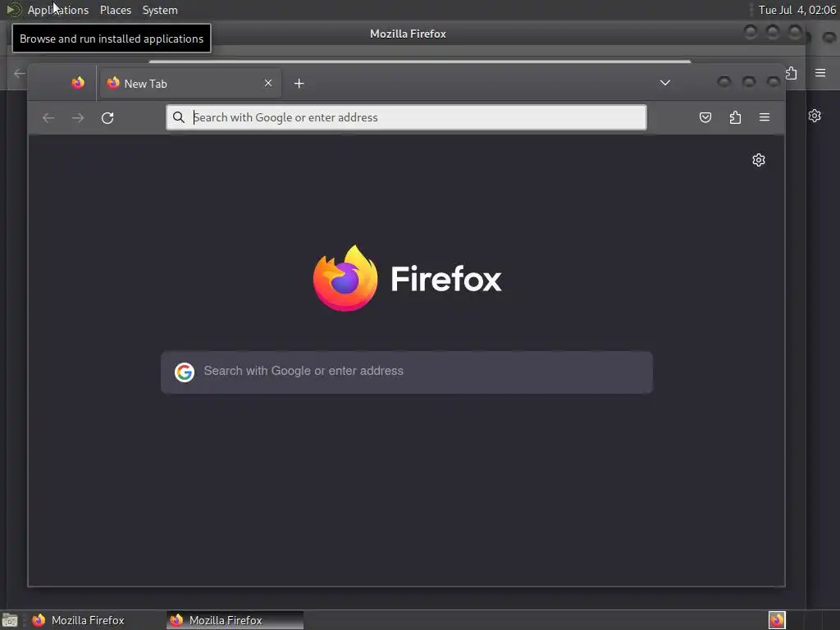Personalize new tab via gear icon in front window
The width and height of the screenshot is (840, 630).
[759, 160]
